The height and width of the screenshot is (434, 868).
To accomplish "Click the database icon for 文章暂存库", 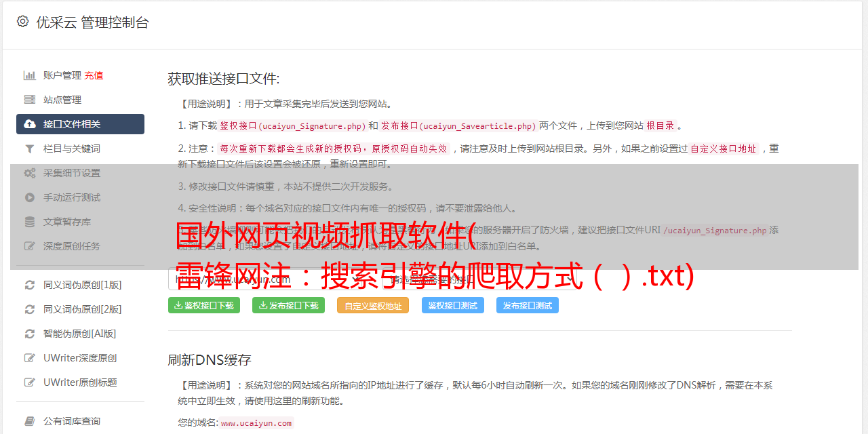I will point(30,222).
